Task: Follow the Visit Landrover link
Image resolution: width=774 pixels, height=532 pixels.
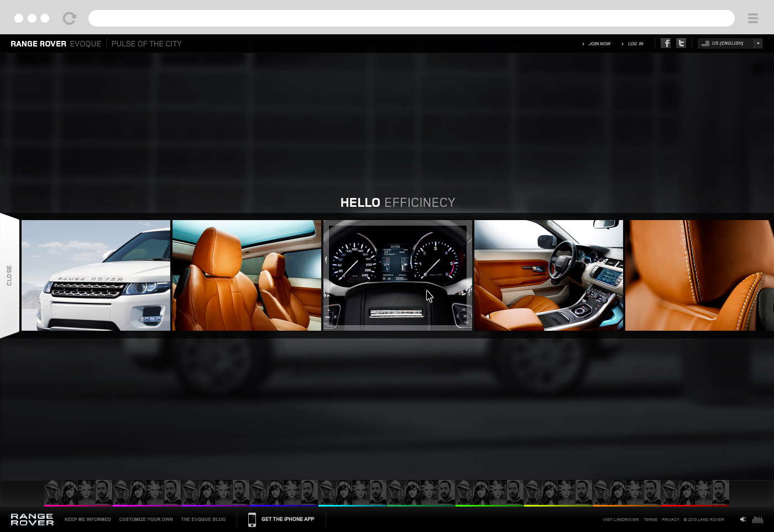Action: (621, 519)
